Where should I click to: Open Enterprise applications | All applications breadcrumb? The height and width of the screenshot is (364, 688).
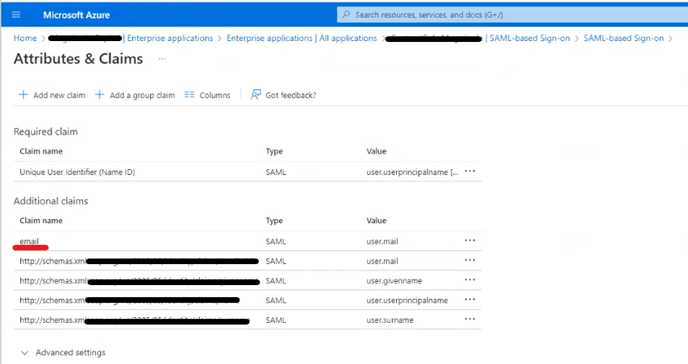coord(301,38)
